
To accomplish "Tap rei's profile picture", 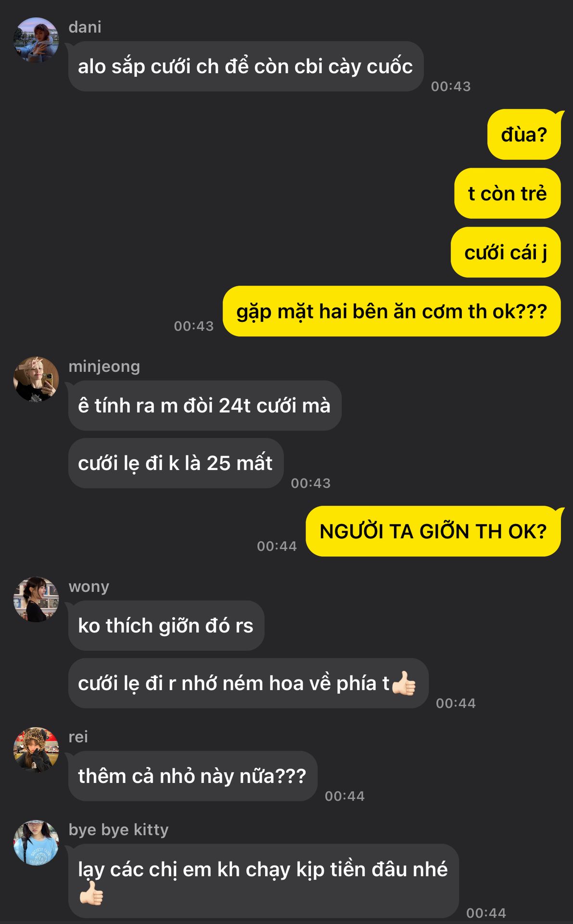I will (x=36, y=750).
